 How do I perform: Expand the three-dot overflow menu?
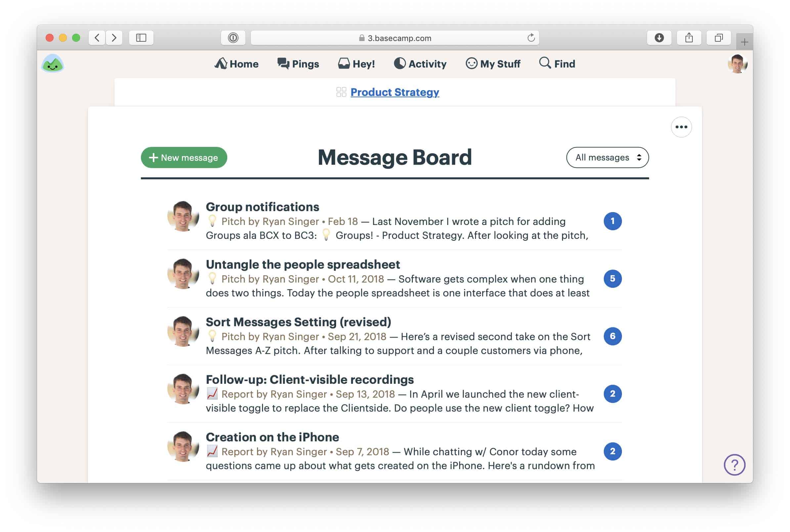point(681,126)
